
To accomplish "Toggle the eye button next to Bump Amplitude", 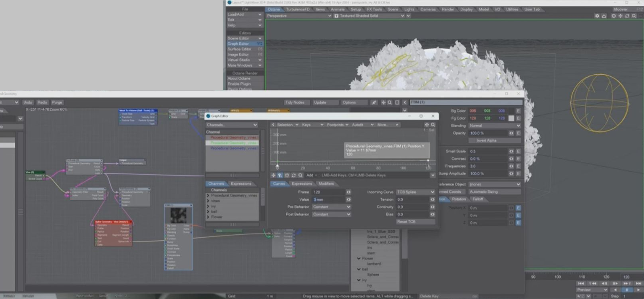I will click(511, 174).
